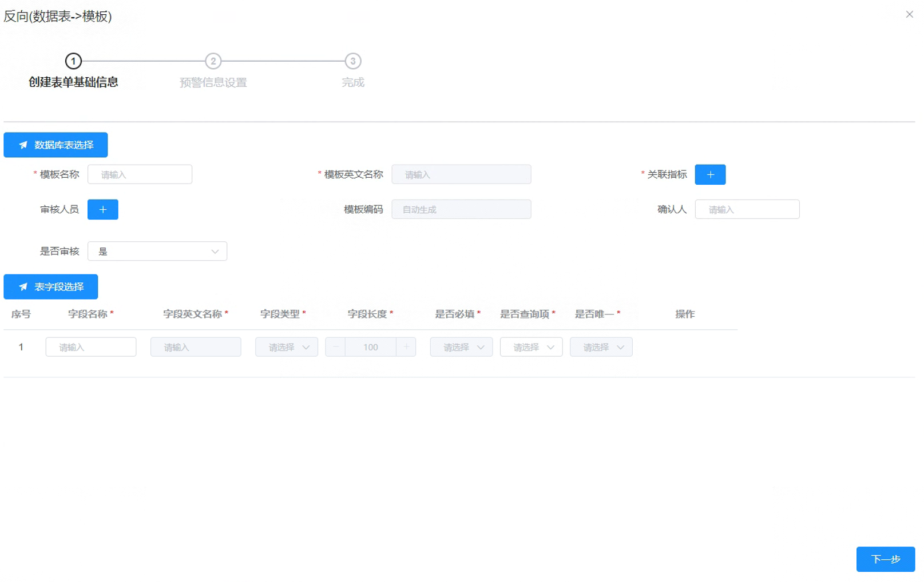This screenshot has width=924, height=582.
Task: Click the dialog title 反向(数据表->模板)
Action: coord(58,16)
